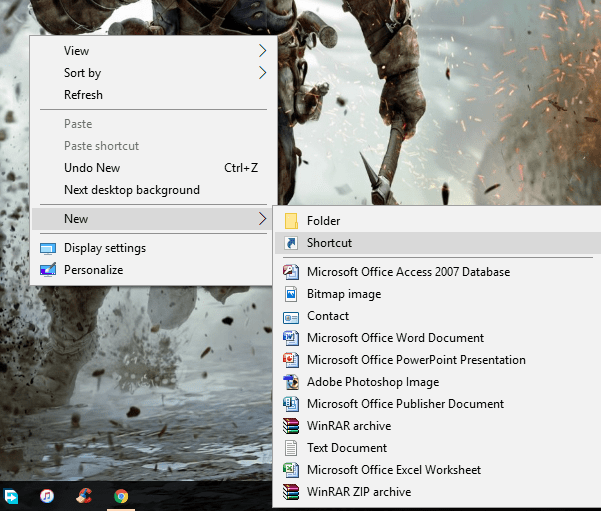601x511 pixels.
Task: Create a new Text Document
Action: click(x=438, y=448)
